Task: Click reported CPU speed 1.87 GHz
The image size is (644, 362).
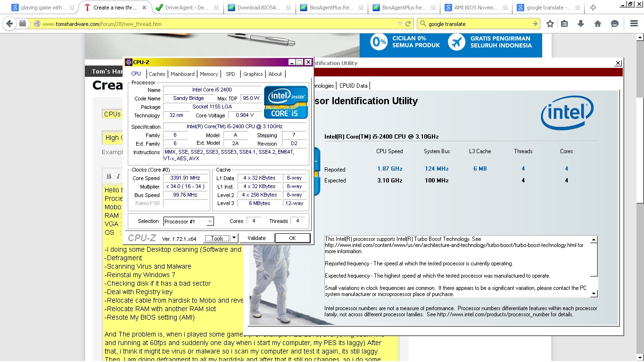Action: (x=390, y=169)
